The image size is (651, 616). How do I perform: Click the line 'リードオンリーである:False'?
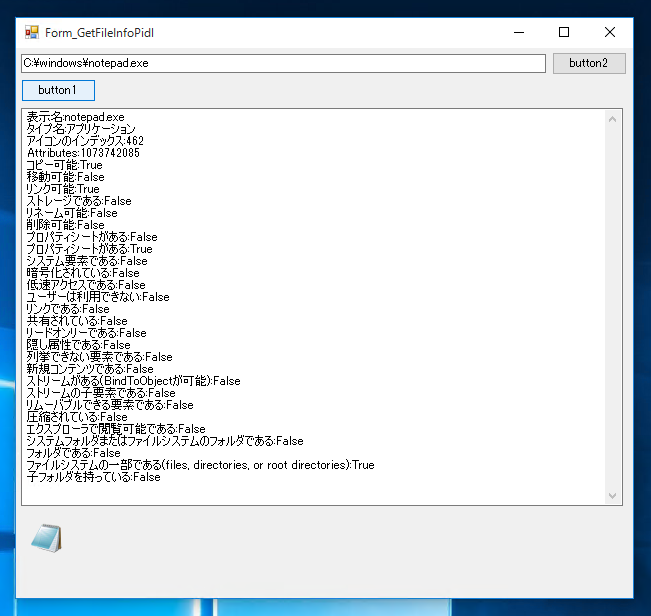tap(86, 334)
